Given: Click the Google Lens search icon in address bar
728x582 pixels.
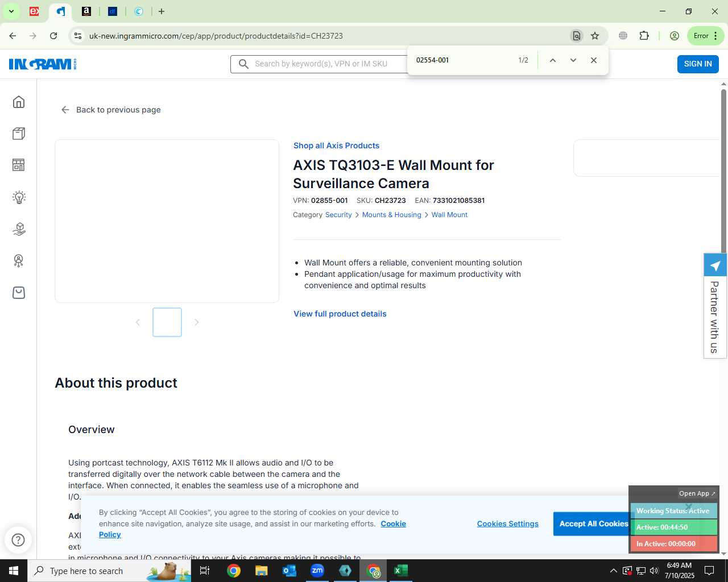Looking at the screenshot, I should pos(576,36).
